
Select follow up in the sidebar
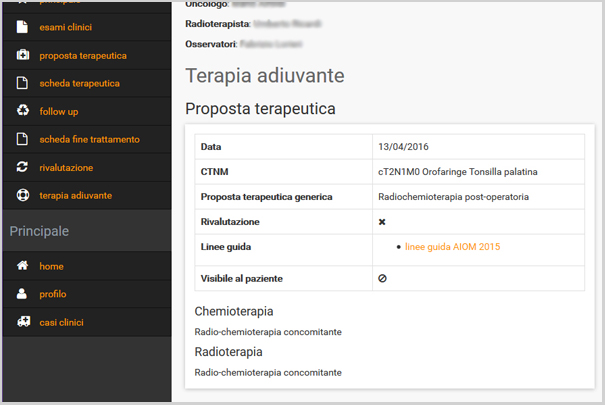point(59,111)
